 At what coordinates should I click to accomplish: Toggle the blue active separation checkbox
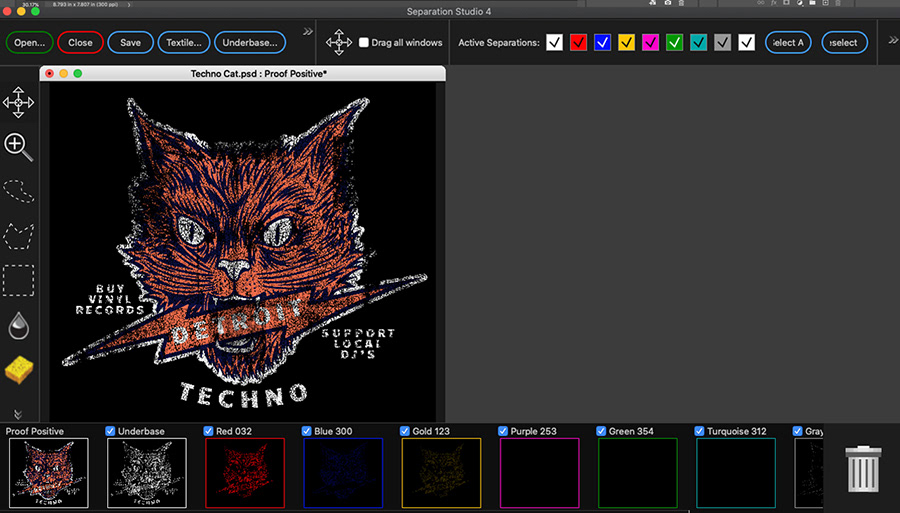pyautogui.click(x=602, y=42)
